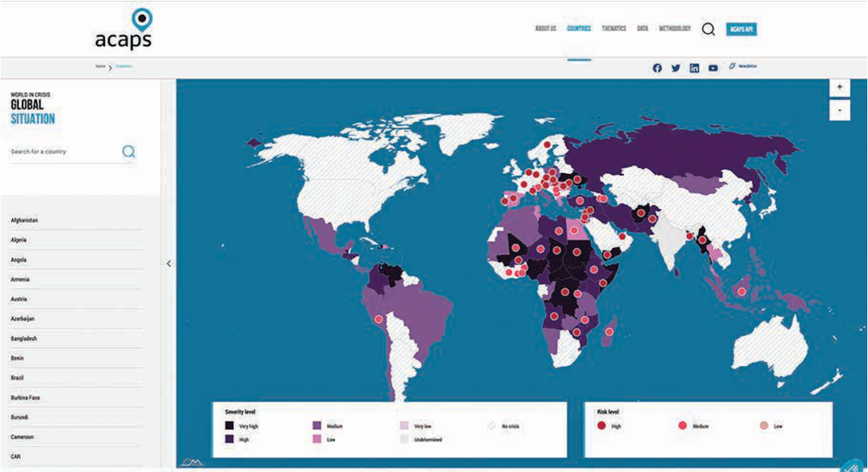This screenshot has width=868, height=472.
Task: Open the Thematics menu
Action: [x=614, y=29]
